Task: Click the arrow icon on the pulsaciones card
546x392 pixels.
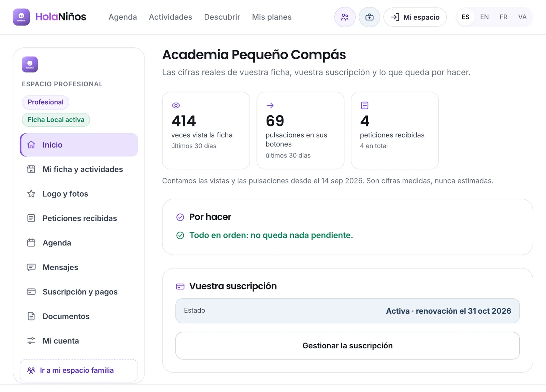Action: 270,106
